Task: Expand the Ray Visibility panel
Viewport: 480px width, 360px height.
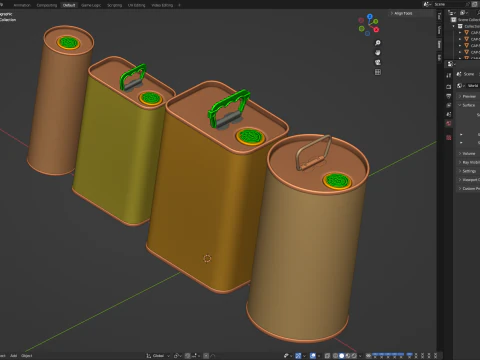Action: coord(469,162)
